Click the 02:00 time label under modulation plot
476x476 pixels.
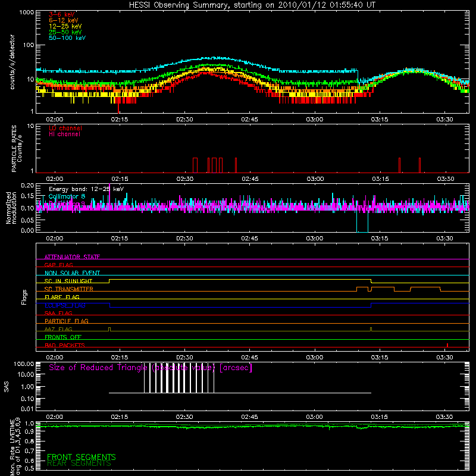(55, 239)
